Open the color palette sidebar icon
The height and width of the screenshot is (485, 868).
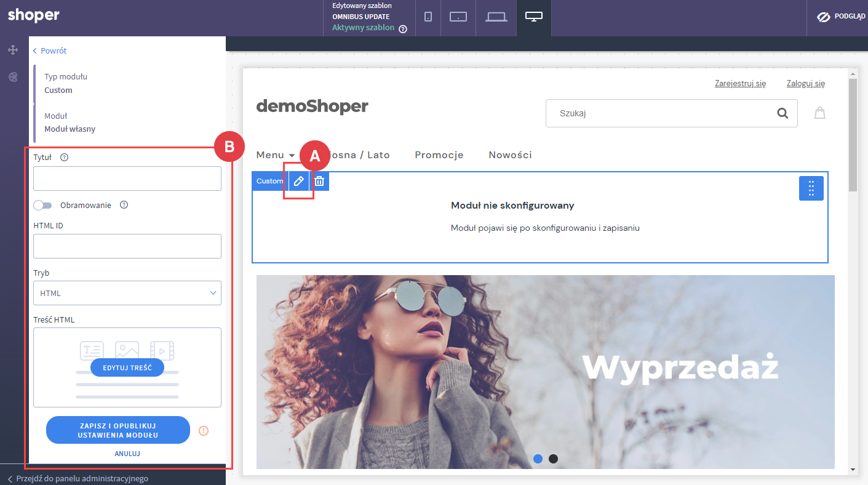[x=13, y=77]
